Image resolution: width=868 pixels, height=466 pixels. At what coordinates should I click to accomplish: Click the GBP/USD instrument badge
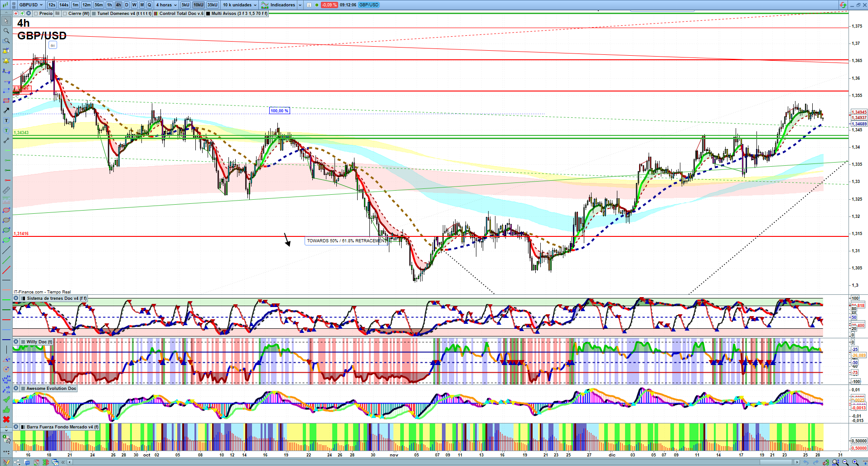369,5
